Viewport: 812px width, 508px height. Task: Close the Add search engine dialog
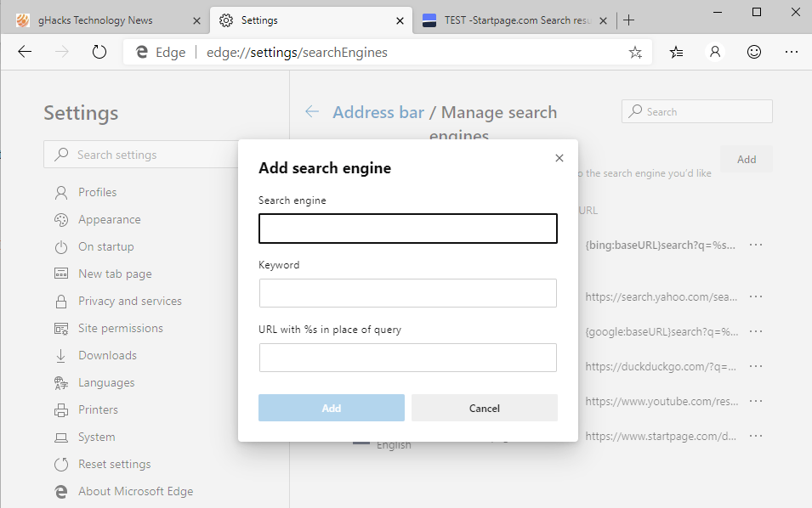[559, 158]
